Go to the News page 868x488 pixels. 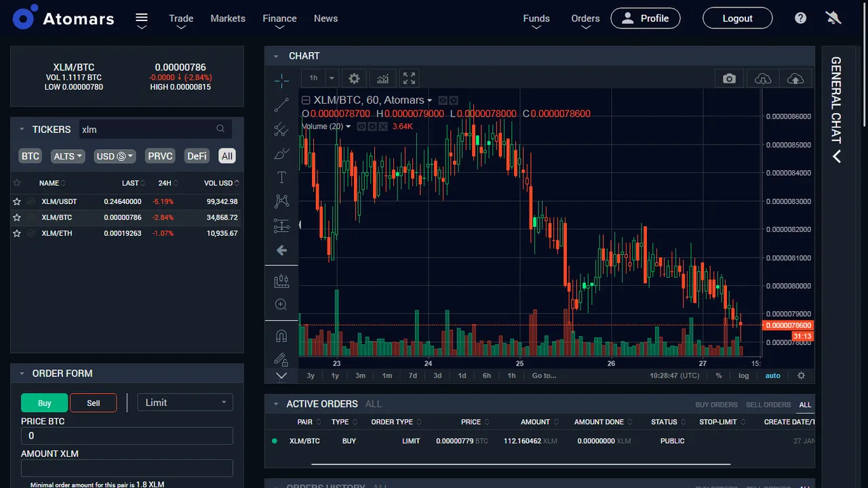[325, 18]
